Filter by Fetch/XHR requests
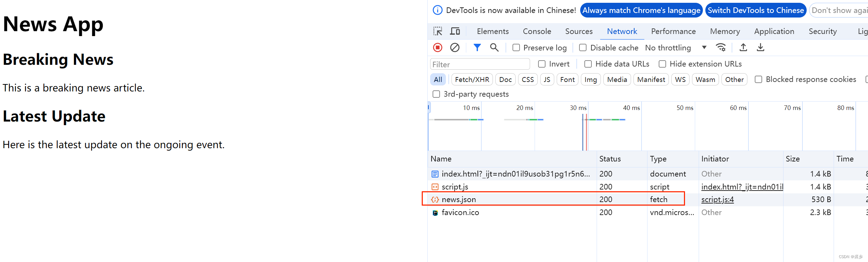The height and width of the screenshot is (262, 868). 472,80
